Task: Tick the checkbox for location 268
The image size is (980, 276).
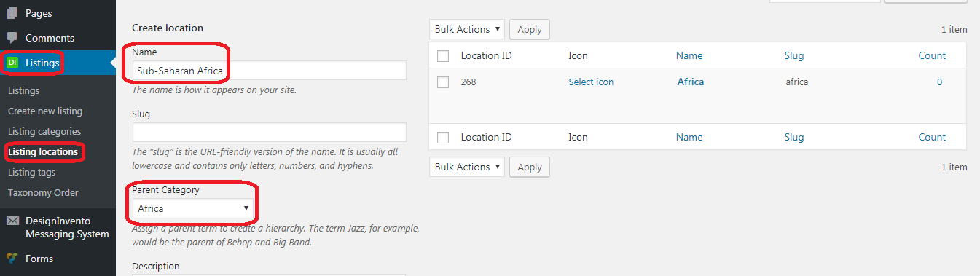Action: click(443, 82)
